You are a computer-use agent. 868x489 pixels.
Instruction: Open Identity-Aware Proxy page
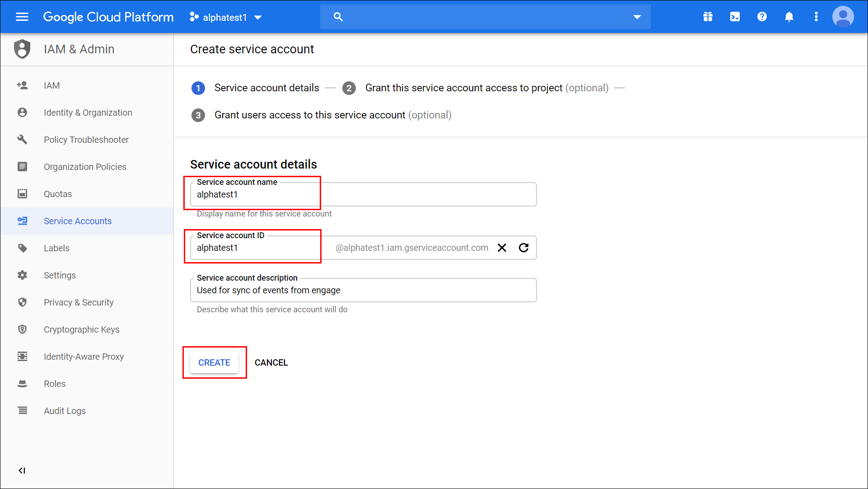(84, 357)
